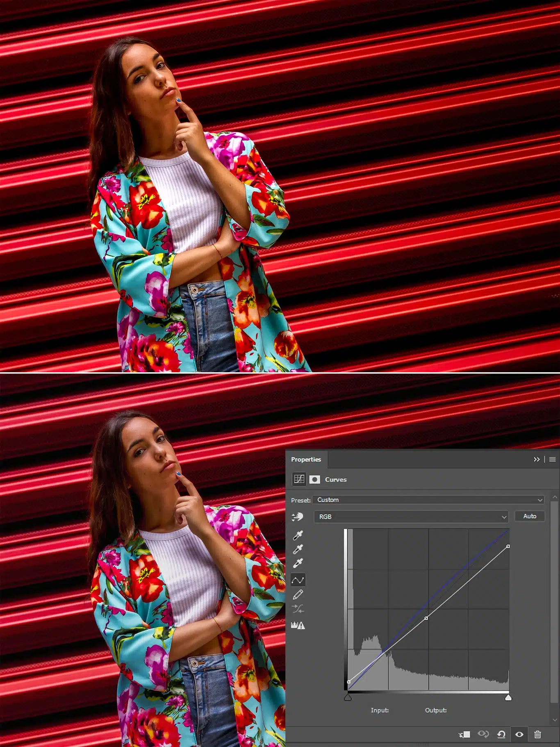Image resolution: width=560 pixels, height=747 pixels.
Task: Switch to the Properties tab
Action: 306,459
